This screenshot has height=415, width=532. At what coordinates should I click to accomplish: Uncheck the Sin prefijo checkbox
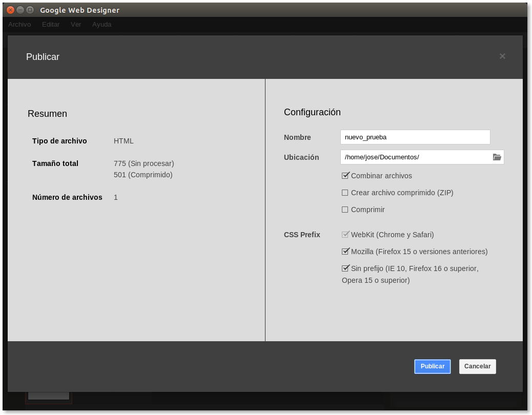[345, 268]
